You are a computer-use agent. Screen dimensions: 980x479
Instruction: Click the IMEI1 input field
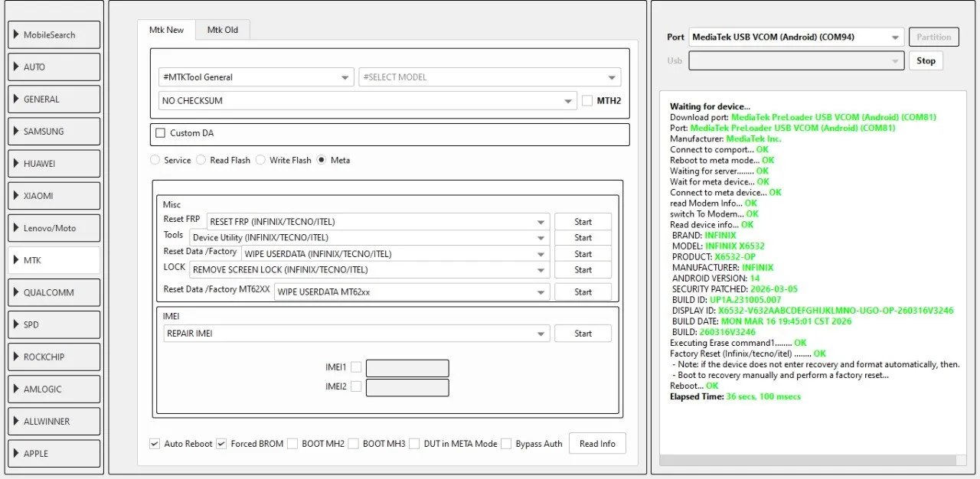tap(407, 368)
